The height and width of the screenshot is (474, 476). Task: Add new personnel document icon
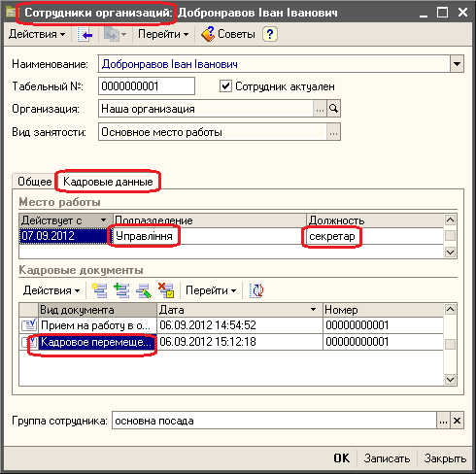99,290
